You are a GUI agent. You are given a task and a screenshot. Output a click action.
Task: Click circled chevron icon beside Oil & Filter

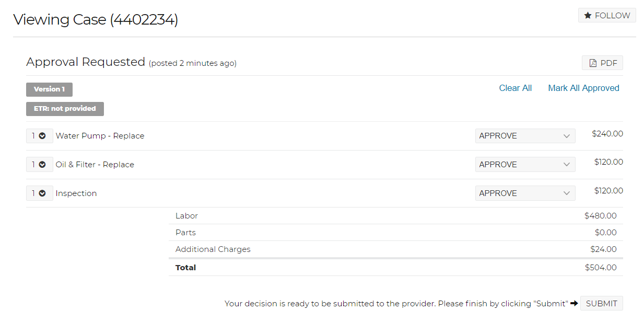[x=42, y=165]
